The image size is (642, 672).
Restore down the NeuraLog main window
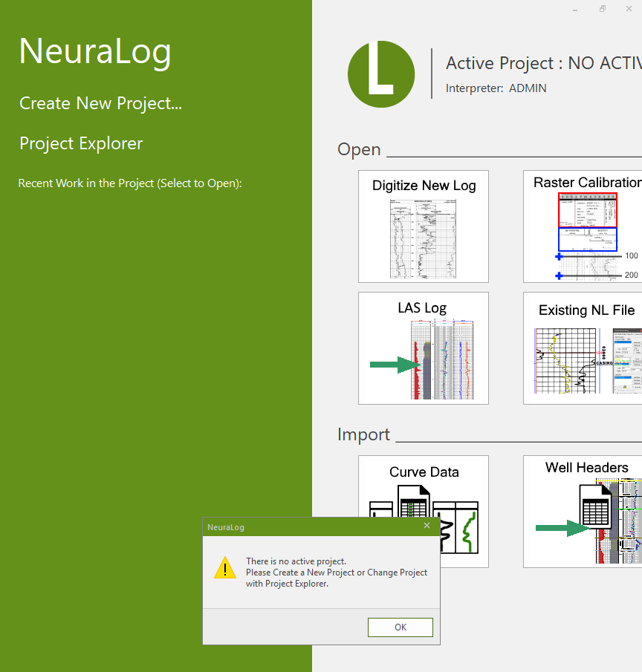(x=603, y=9)
